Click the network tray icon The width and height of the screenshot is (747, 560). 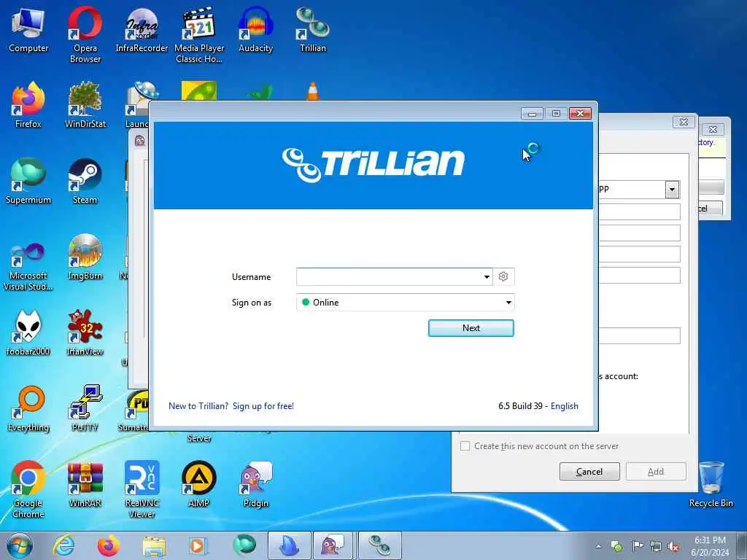pyautogui.click(x=656, y=546)
